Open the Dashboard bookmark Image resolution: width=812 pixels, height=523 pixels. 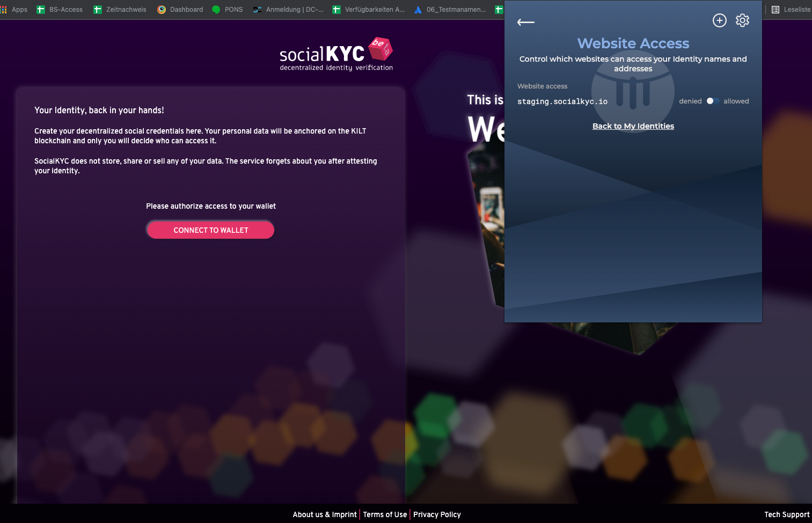click(x=180, y=10)
